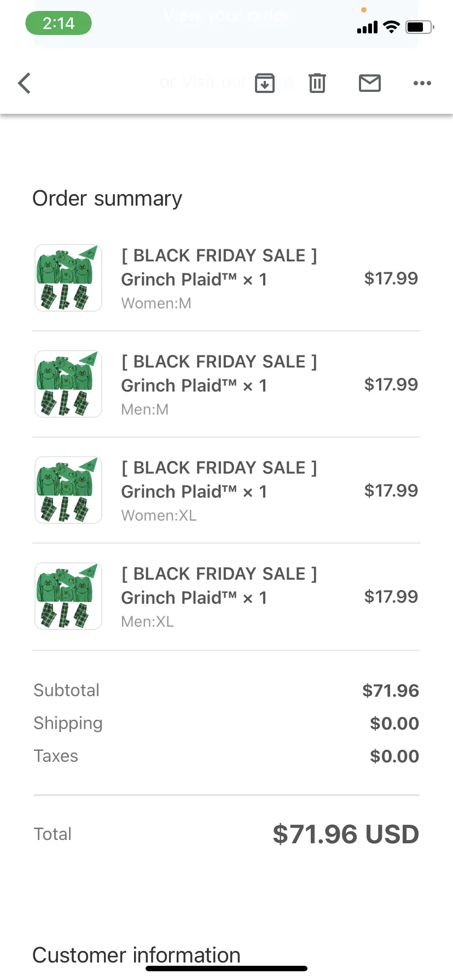453x980 pixels.
Task: Tap the home indicator bar
Action: (x=226, y=969)
